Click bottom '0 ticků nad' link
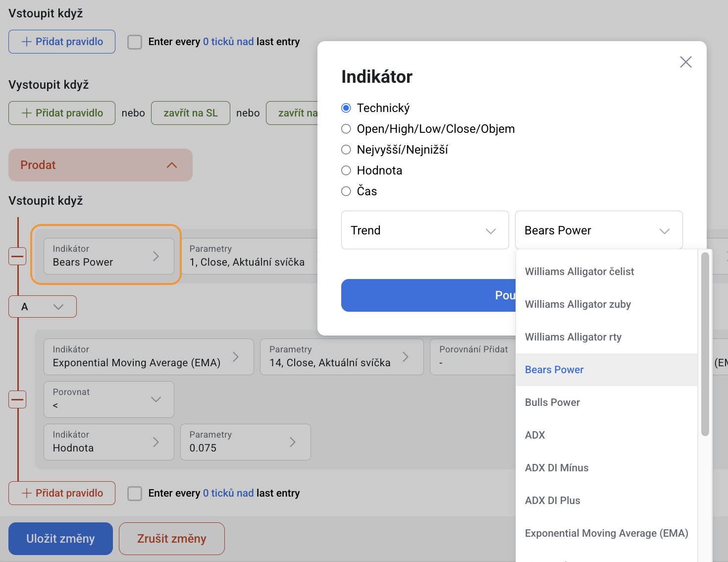Screen dimensions: 728x562 click(228, 493)
